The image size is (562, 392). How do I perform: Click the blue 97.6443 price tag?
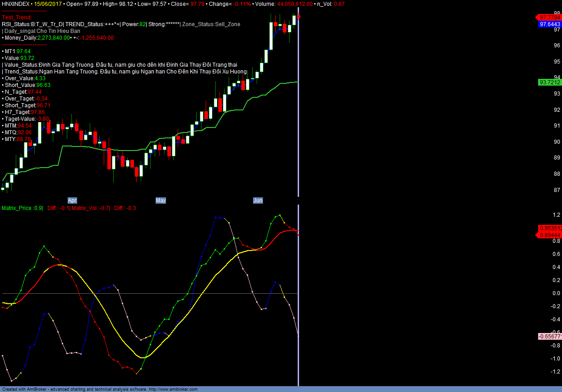(x=549, y=24)
